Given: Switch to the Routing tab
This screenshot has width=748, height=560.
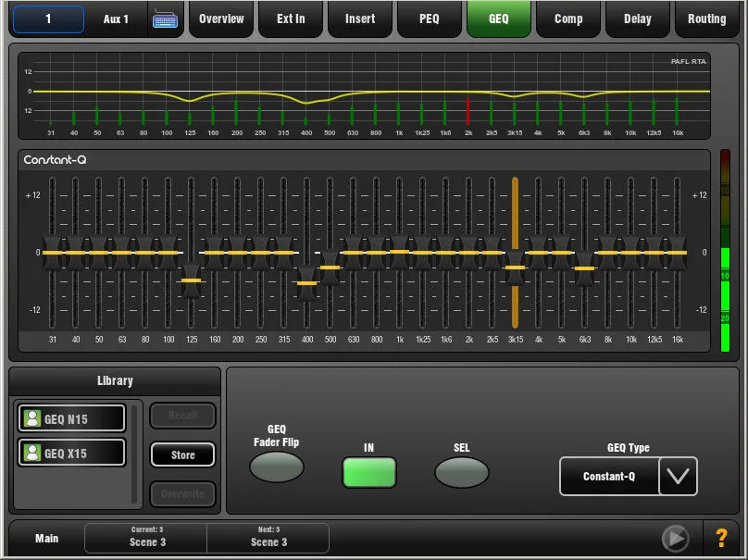Looking at the screenshot, I should [x=707, y=19].
